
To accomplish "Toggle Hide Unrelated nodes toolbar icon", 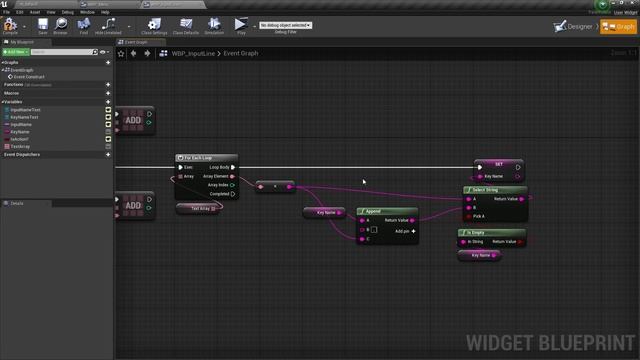I will [x=108, y=25].
